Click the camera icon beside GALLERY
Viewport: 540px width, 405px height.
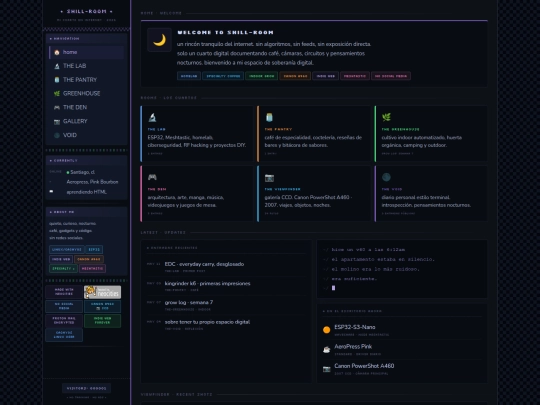[57, 122]
